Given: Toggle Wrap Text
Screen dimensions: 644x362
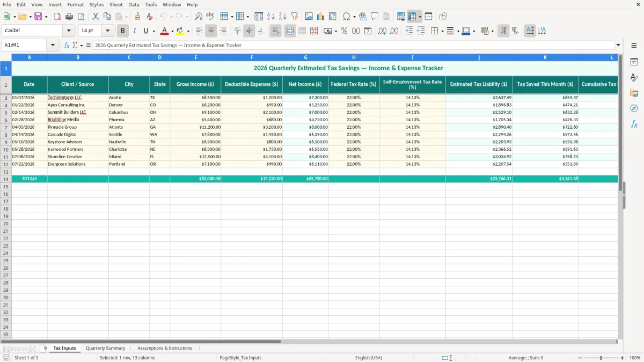Looking at the screenshot, I should (x=275, y=31).
